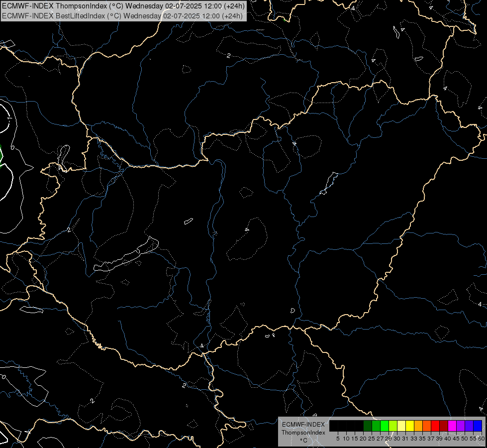Image resolution: width=487 pixels, height=448 pixels.
Task: Click the ThompsonIndex title line at top
Action: click(x=123, y=6)
